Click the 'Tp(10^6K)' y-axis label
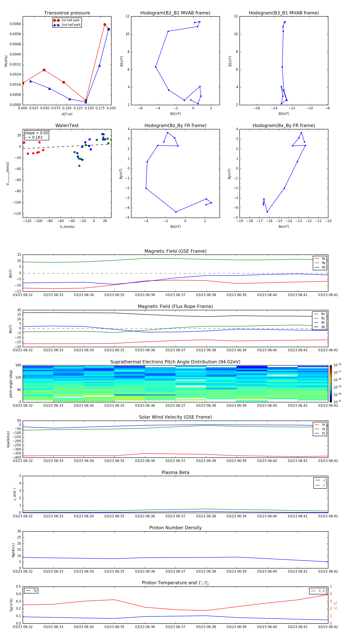 coord(11,605)
